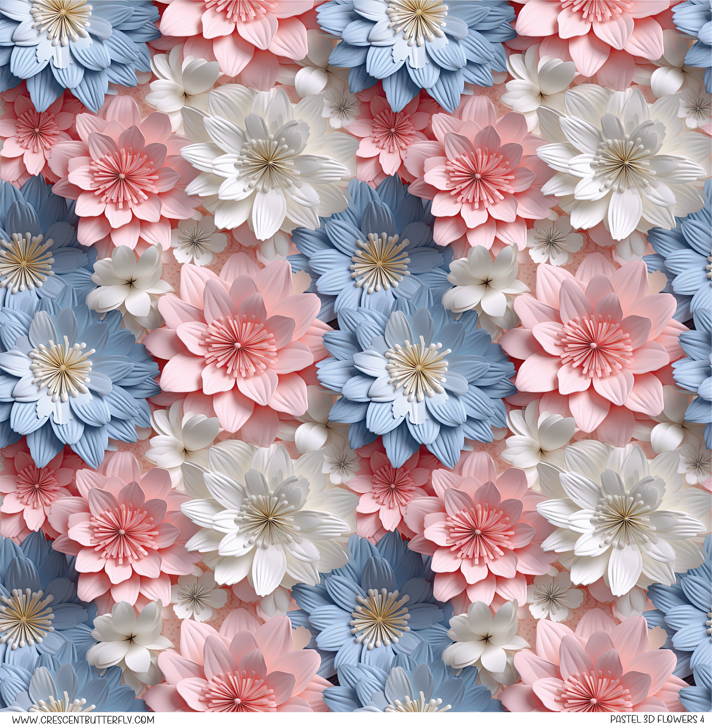Click the Pastel 3D Flowers 4 title label
This screenshot has height=728, width=712.
tap(656, 719)
